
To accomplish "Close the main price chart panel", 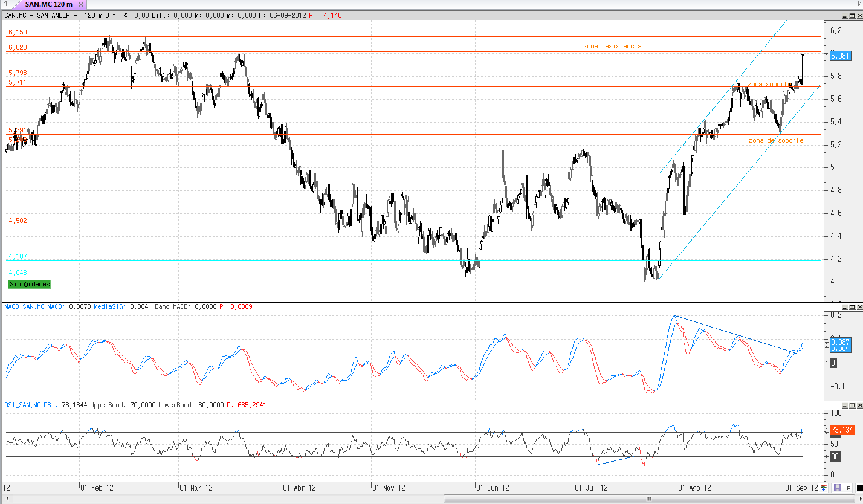I will [860, 16].
